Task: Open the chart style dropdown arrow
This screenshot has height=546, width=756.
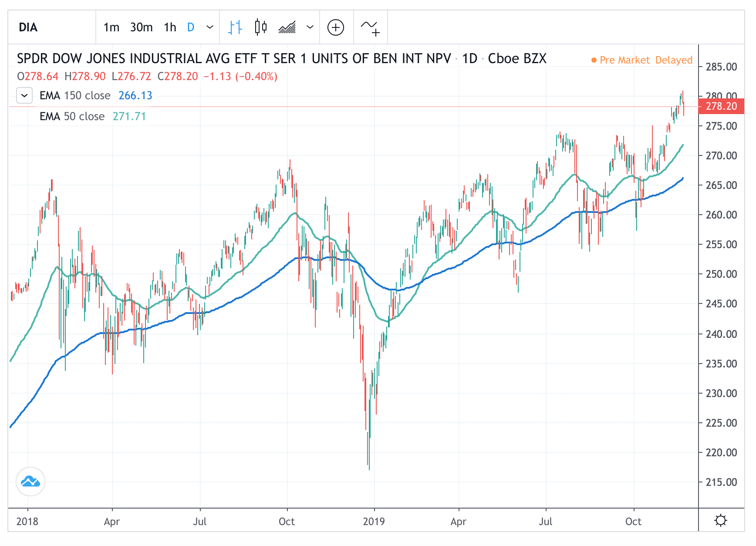Action: point(310,27)
